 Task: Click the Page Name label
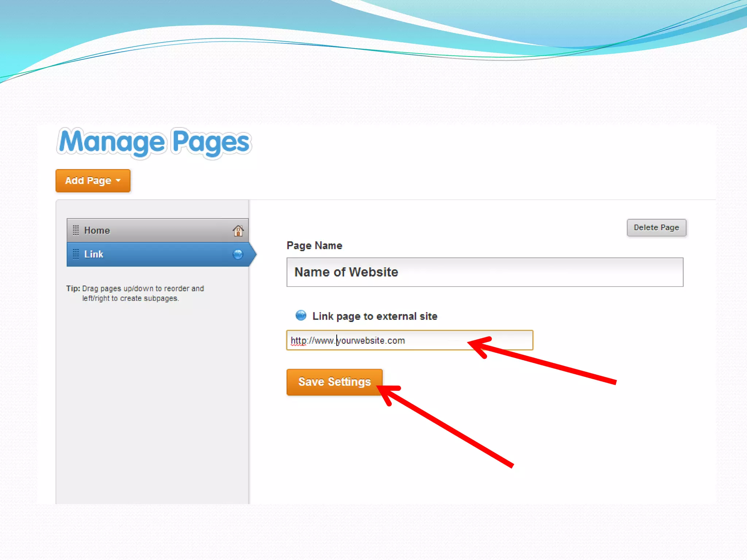click(x=314, y=246)
